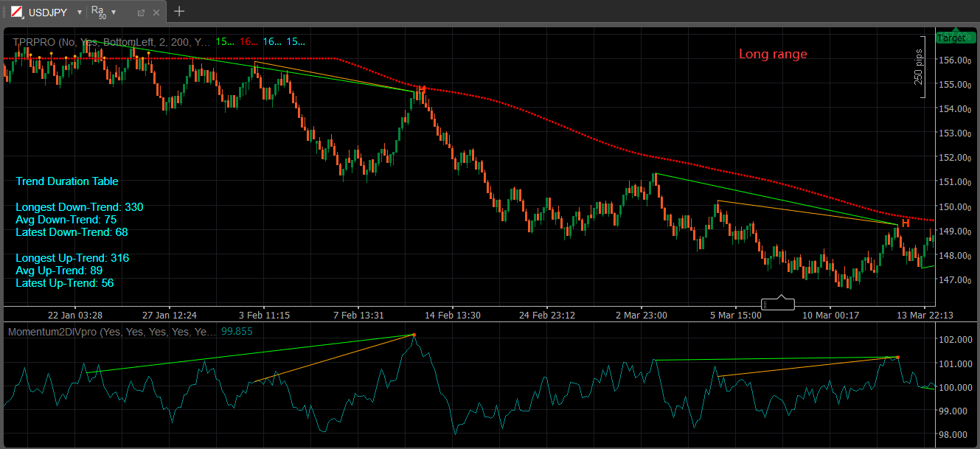This screenshot has height=449, width=980.
Task: Click the Latest Up-Trend: 56 line
Action: click(x=65, y=283)
